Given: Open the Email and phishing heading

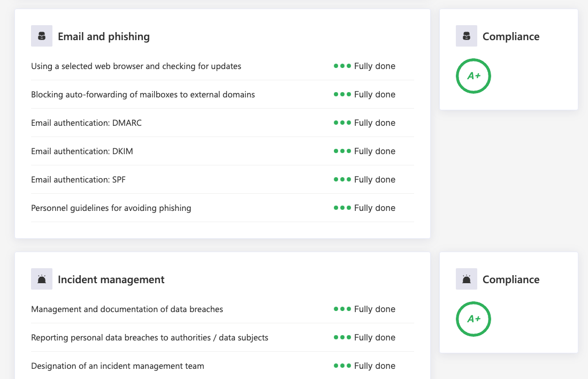Looking at the screenshot, I should (104, 36).
